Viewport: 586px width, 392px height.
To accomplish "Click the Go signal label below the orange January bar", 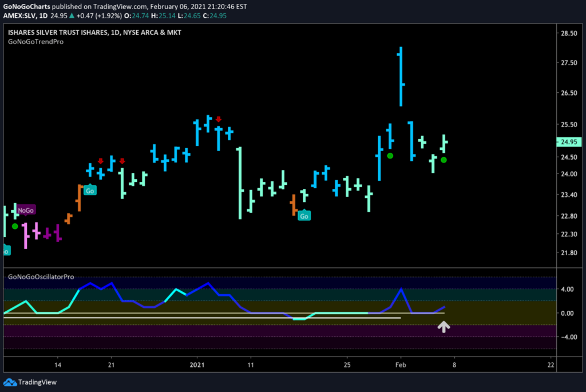I will (x=304, y=216).
